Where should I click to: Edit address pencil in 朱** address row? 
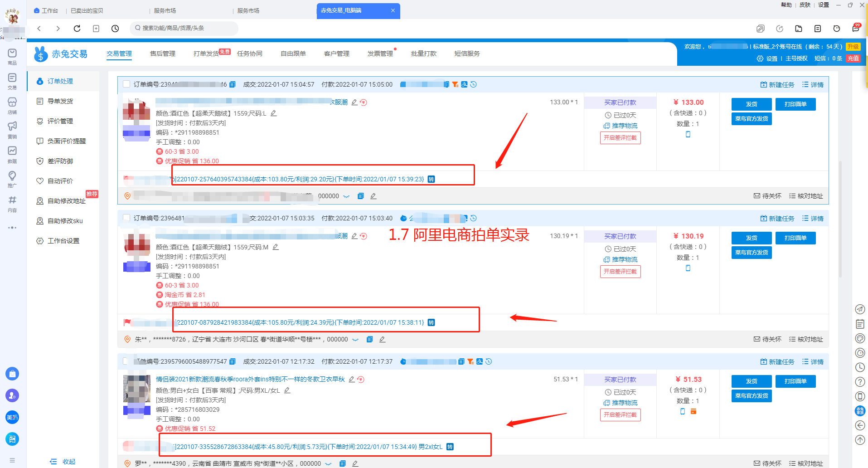tap(382, 339)
